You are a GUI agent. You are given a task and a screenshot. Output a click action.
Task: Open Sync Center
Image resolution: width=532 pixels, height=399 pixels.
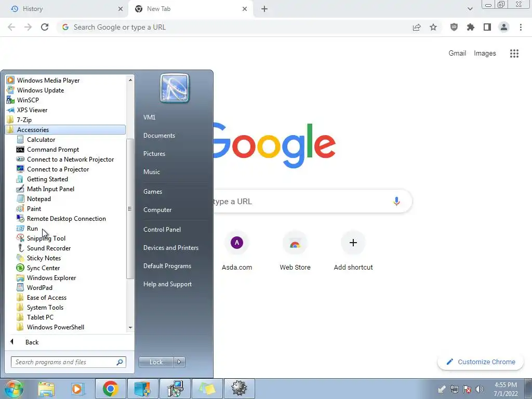pyautogui.click(x=43, y=268)
